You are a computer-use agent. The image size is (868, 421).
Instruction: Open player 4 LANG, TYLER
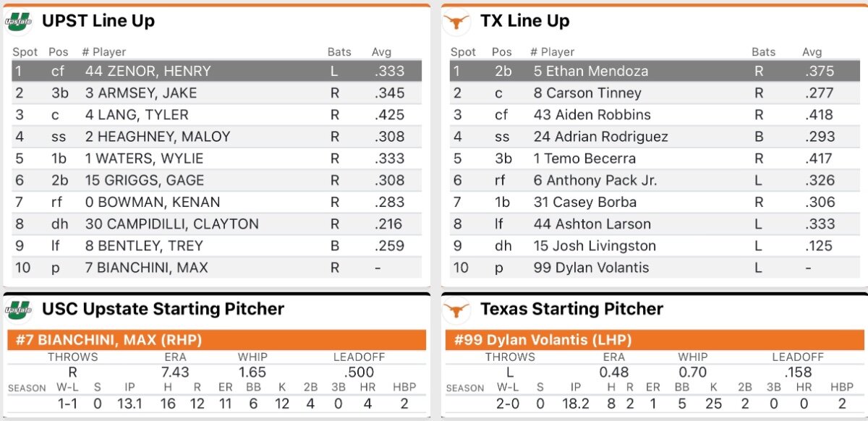coord(137,115)
